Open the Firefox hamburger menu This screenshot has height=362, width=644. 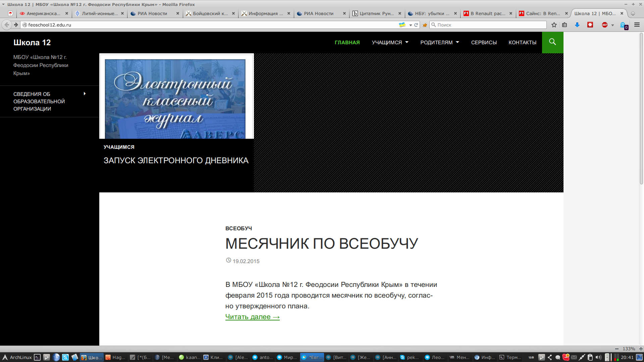click(x=637, y=25)
